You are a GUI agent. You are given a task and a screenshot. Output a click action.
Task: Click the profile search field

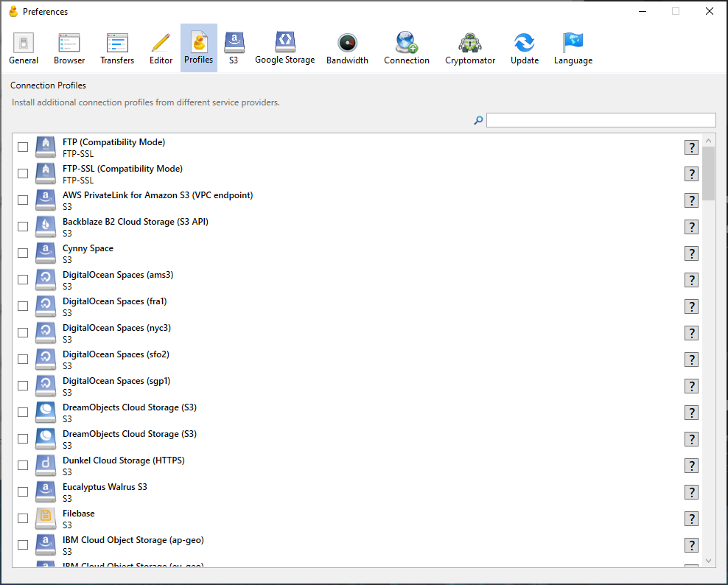click(x=601, y=120)
